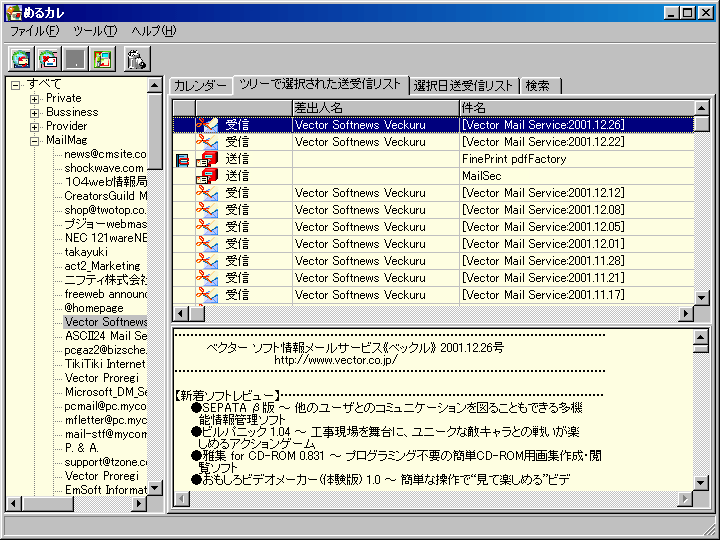The height and width of the screenshot is (540, 720).
Task: Expand the Private folder node
Action: tap(34, 99)
